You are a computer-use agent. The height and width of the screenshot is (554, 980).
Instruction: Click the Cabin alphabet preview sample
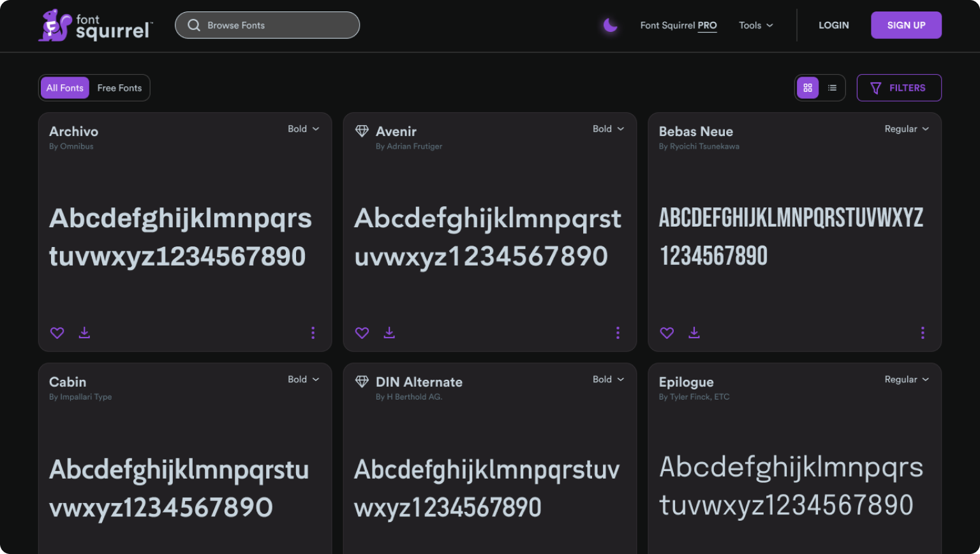coord(179,488)
